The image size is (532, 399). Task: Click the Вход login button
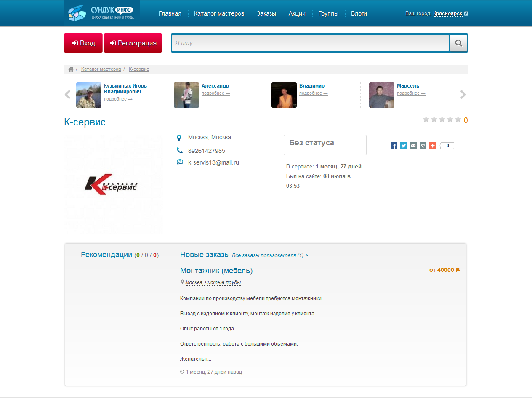click(83, 43)
